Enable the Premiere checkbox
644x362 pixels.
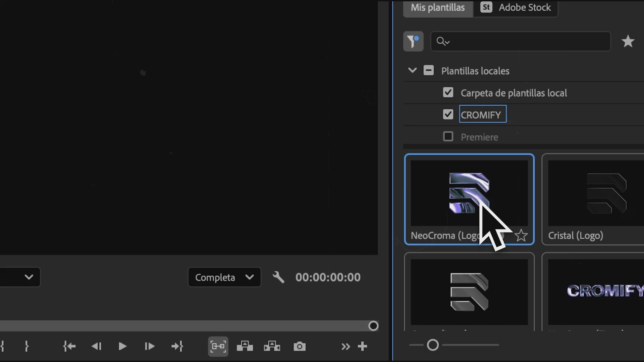pyautogui.click(x=448, y=136)
